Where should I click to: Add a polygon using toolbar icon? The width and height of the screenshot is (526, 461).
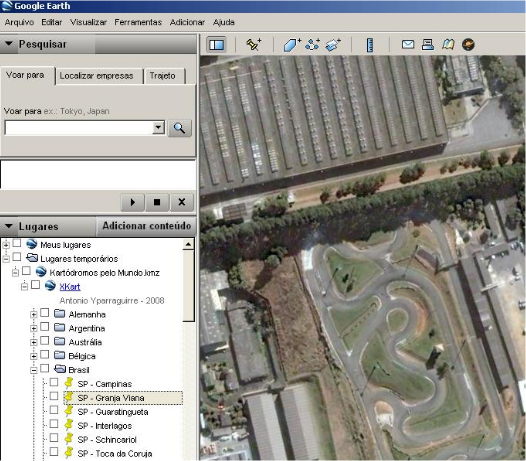pos(292,44)
